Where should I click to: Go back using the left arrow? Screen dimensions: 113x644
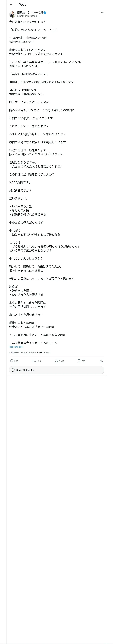11,5
